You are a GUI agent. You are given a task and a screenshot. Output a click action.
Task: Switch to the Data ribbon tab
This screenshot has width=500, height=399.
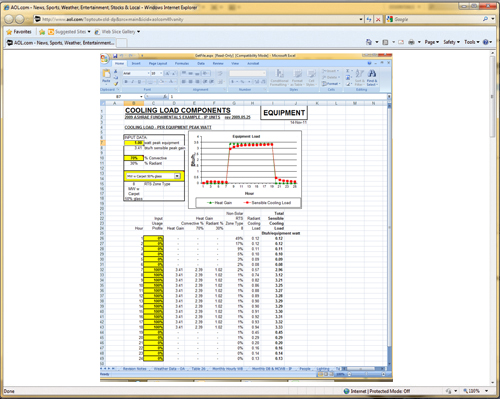[201, 63]
